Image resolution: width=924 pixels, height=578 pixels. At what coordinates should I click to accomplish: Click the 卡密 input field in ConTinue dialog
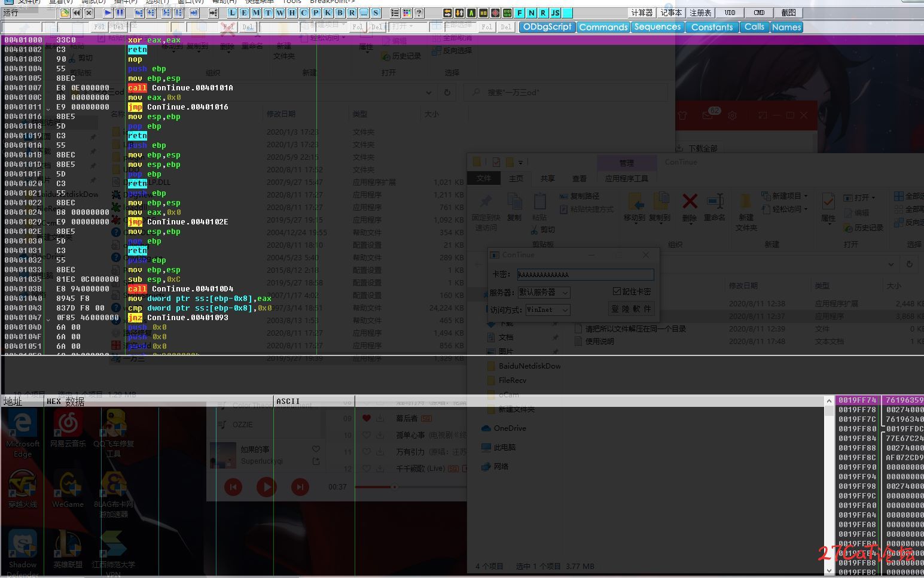tap(585, 275)
